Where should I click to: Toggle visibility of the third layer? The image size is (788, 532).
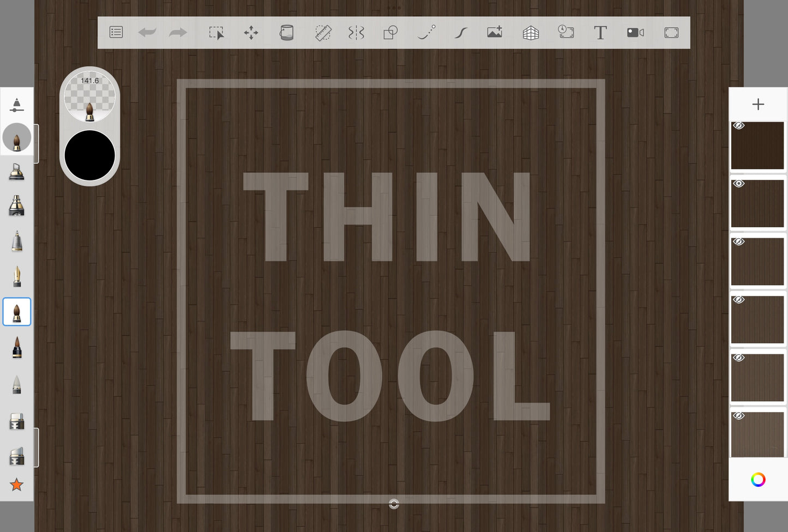739,242
